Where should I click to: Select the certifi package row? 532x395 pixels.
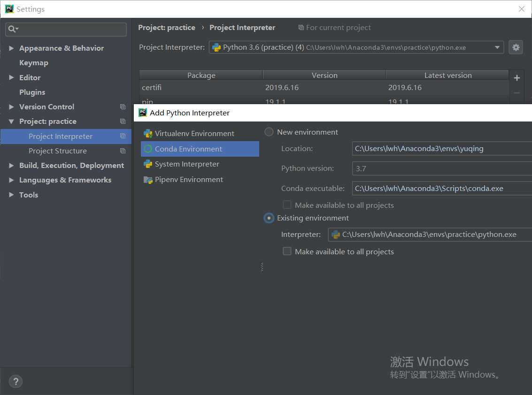[x=324, y=87]
